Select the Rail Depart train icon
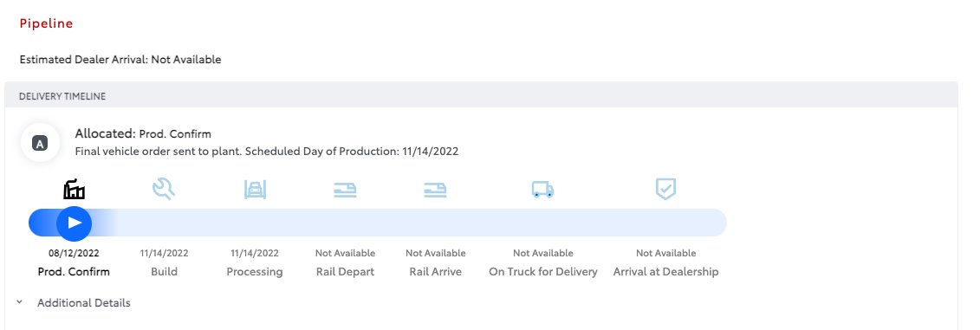 345,190
